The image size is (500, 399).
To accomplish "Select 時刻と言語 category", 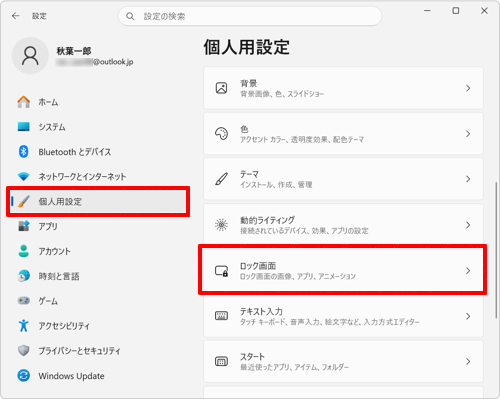I will click(x=98, y=276).
